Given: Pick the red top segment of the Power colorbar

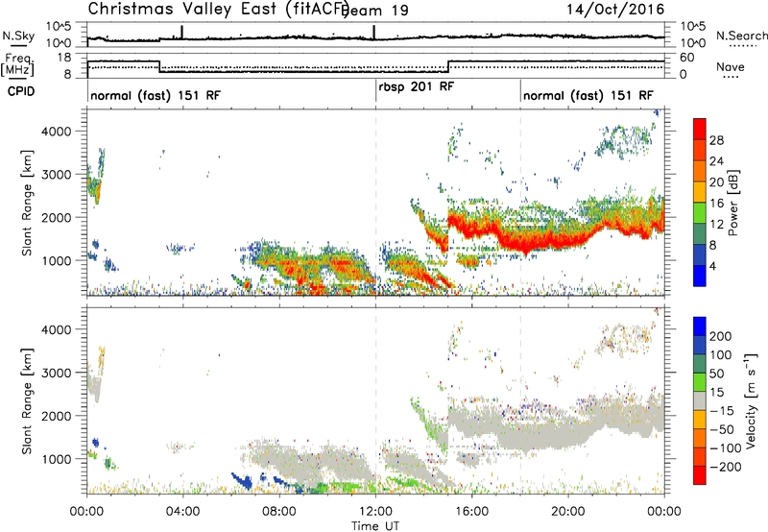Looking at the screenshot, I should [700, 129].
